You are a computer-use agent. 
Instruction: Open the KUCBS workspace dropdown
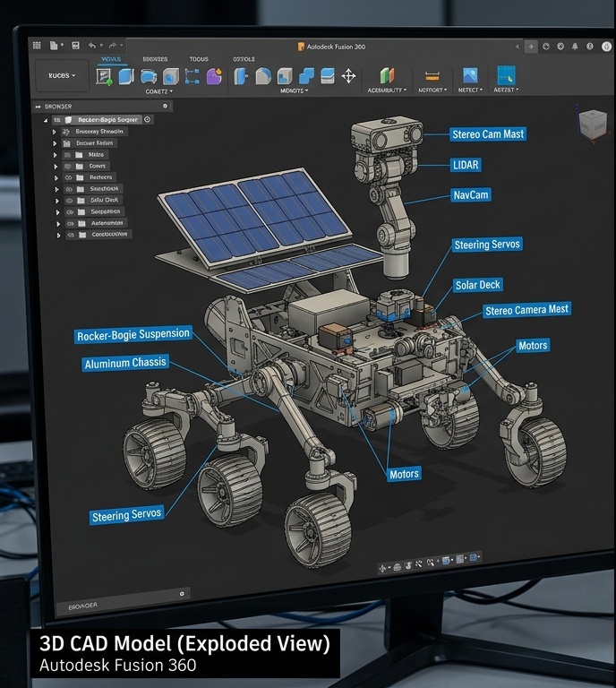[x=62, y=75]
